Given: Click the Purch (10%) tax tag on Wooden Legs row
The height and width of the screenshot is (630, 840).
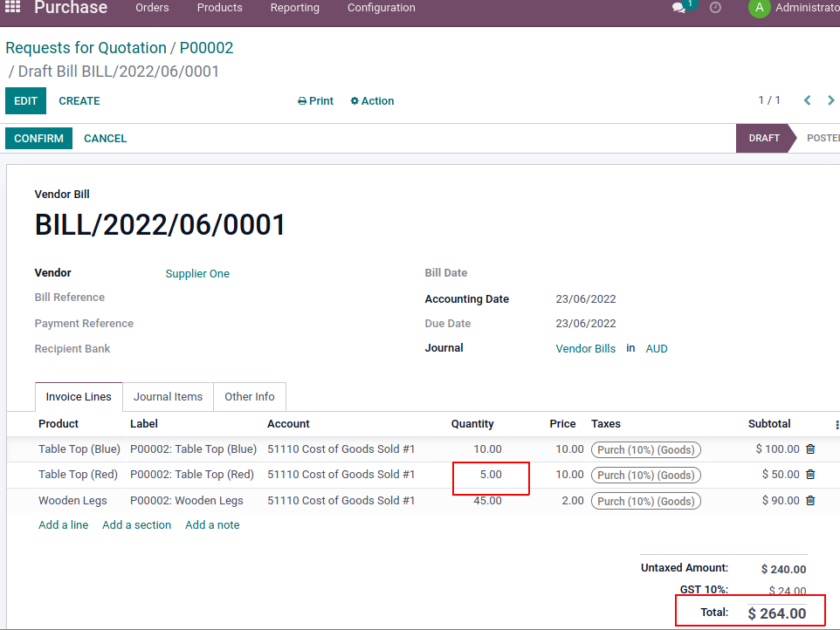Looking at the screenshot, I should [x=645, y=501].
